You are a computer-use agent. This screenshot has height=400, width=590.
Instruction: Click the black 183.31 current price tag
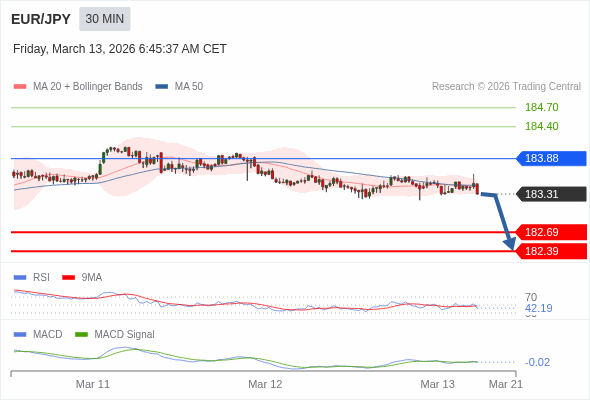coord(551,194)
